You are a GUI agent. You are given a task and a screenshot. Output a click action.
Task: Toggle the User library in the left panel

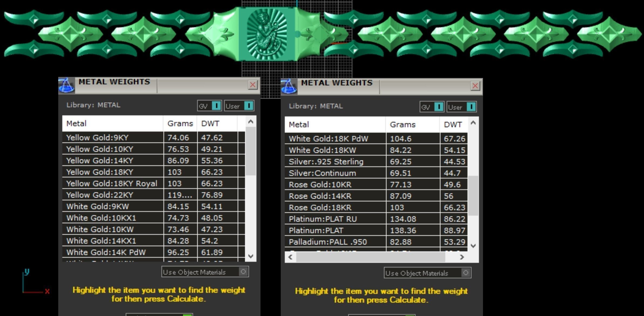249,106
